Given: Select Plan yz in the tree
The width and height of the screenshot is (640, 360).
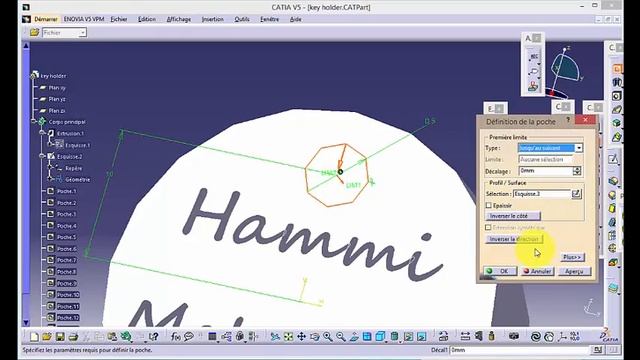Looking at the screenshot, I should coord(57,99).
